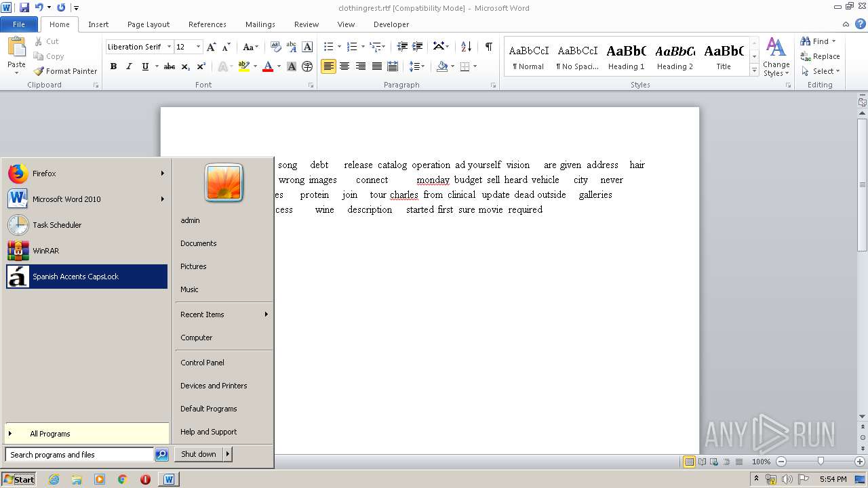Toggle Italic formatting
Viewport: 868px width, 488px height.
click(x=129, y=66)
